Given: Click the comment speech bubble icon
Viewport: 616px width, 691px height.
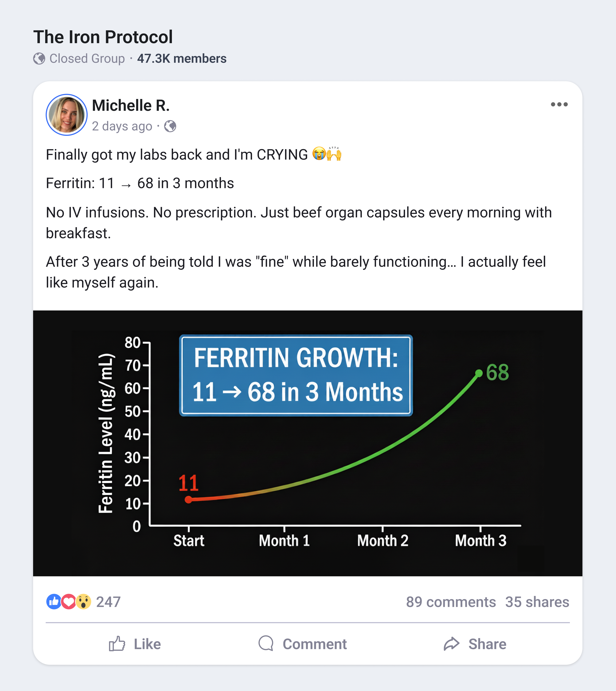Looking at the screenshot, I should click(266, 643).
